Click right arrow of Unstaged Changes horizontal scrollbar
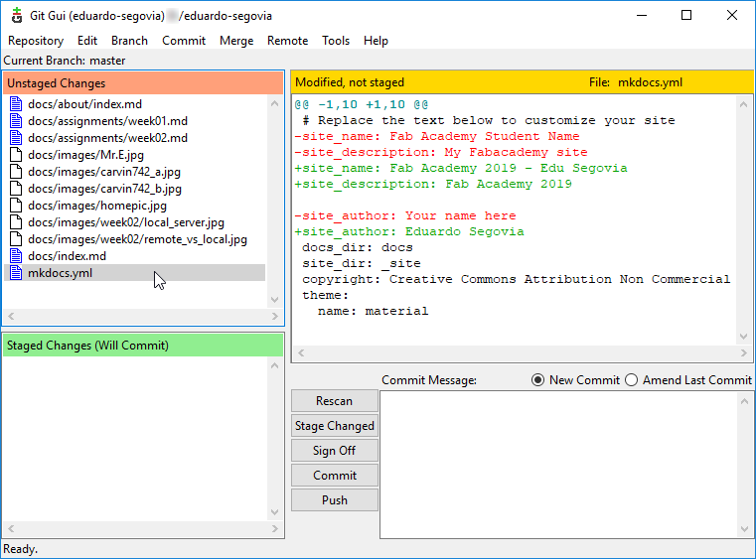This screenshot has height=559, width=756. tap(275, 316)
